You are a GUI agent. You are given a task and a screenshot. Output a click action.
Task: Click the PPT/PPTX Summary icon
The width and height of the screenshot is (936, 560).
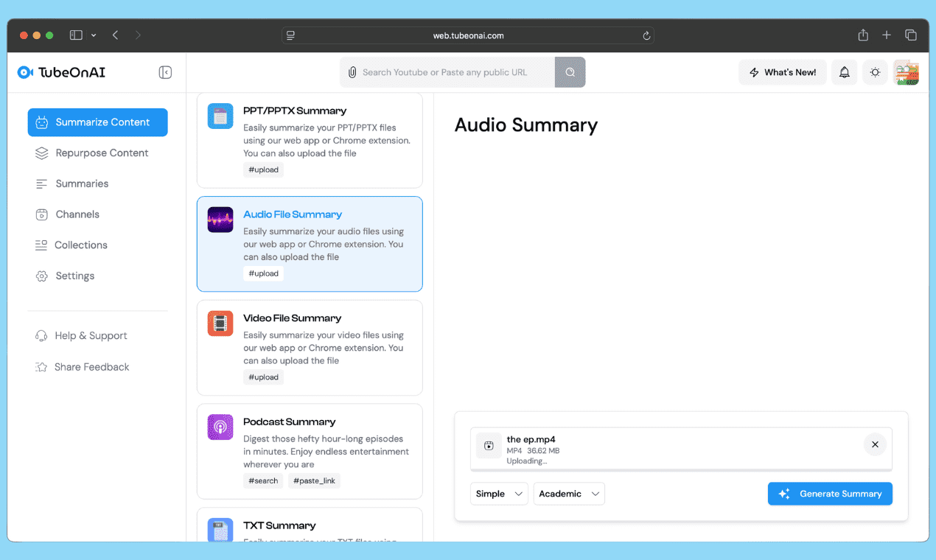(220, 116)
